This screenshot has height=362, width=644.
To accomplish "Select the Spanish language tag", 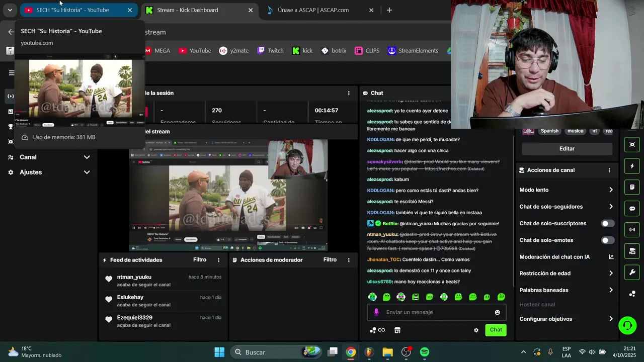I will click(549, 131).
